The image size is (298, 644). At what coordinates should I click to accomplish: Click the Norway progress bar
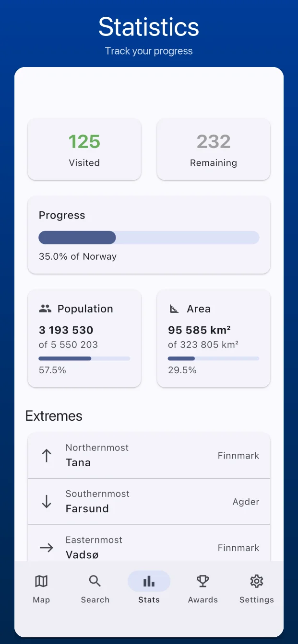click(149, 238)
